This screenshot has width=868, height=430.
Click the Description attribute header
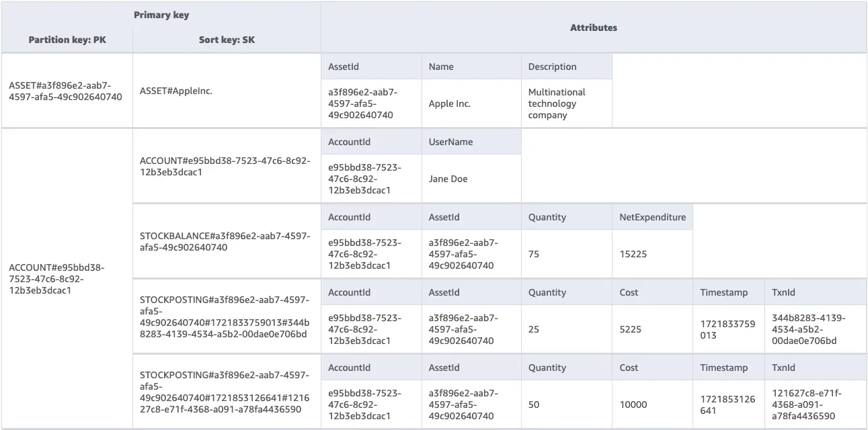[552, 67]
